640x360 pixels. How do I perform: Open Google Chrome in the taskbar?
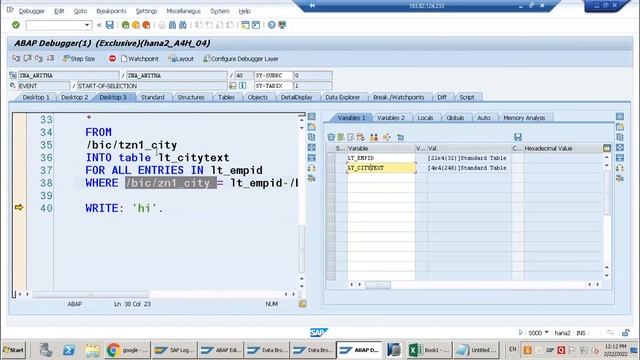pyautogui.click(x=128, y=350)
